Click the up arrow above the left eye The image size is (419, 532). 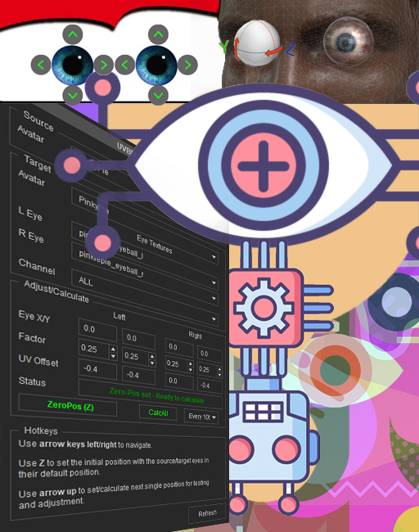73,34
